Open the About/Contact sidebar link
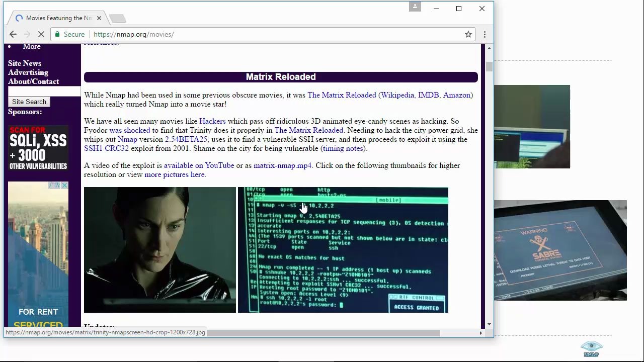Viewport: 644px width, 362px height. [33, 81]
